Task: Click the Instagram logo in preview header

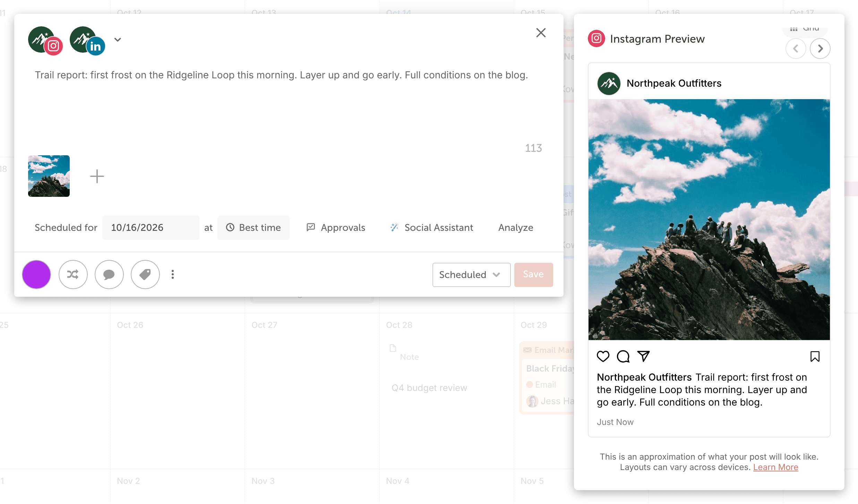Action: click(x=597, y=38)
